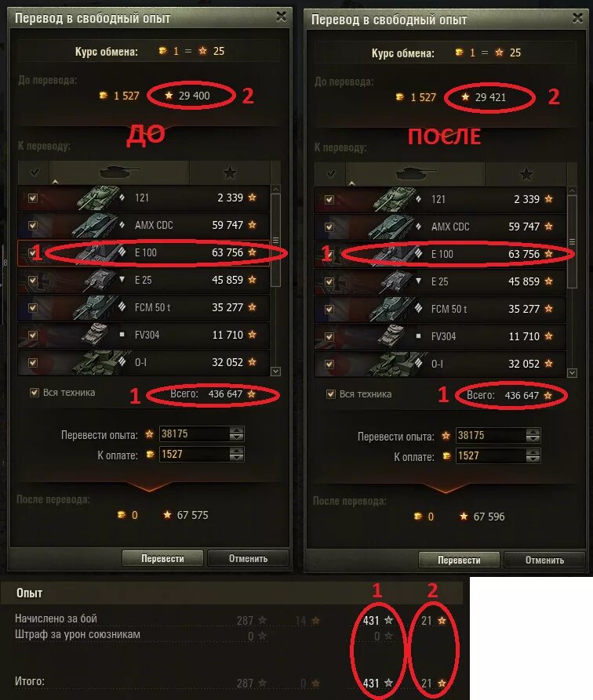This screenshot has width=593, height=700.
Task: Click the tank silhouette column header in left dialog
Action: tap(119, 172)
